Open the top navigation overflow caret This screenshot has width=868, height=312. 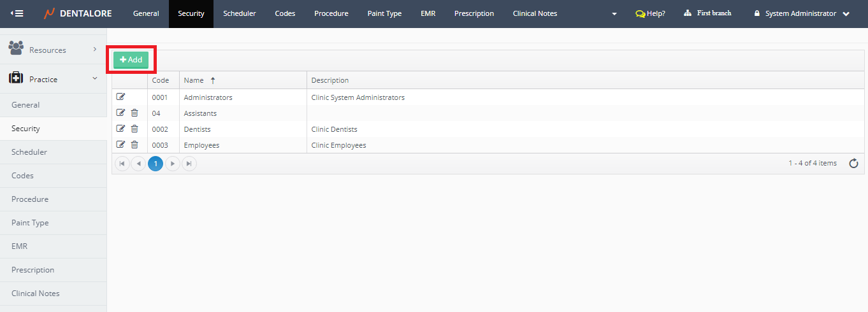coord(614,14)
